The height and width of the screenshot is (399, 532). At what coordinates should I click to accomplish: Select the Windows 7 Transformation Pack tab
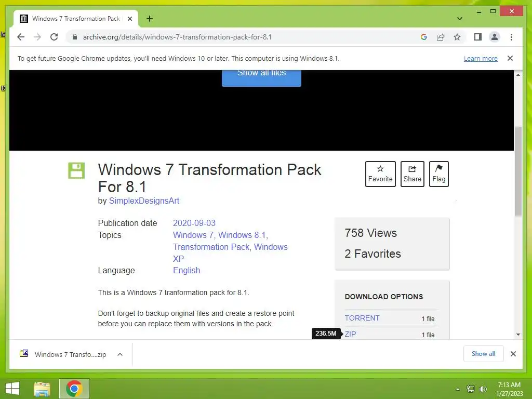(x=76, y=19)
